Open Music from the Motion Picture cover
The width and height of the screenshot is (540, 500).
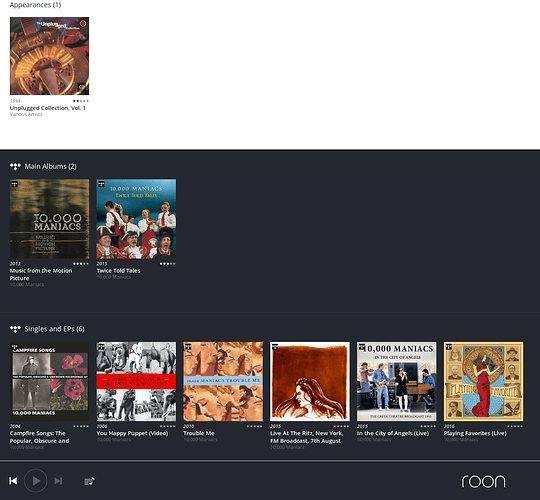point(49,219)
